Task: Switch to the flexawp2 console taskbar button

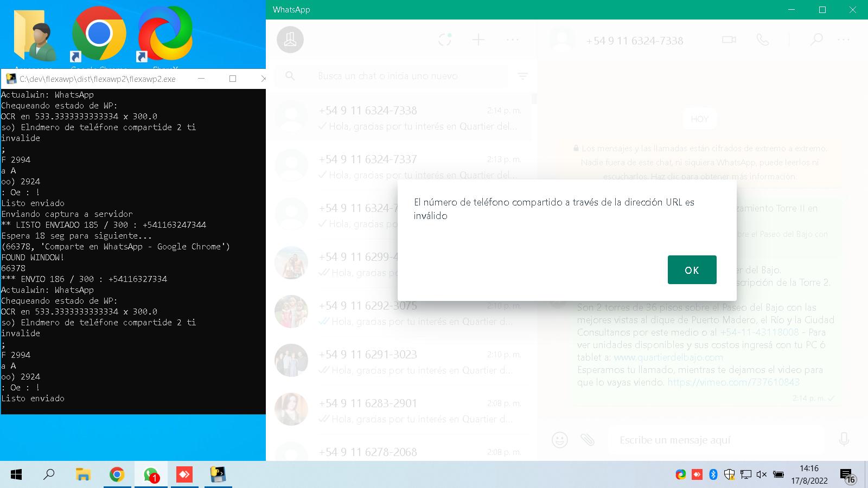Action: tap(218, 475)
